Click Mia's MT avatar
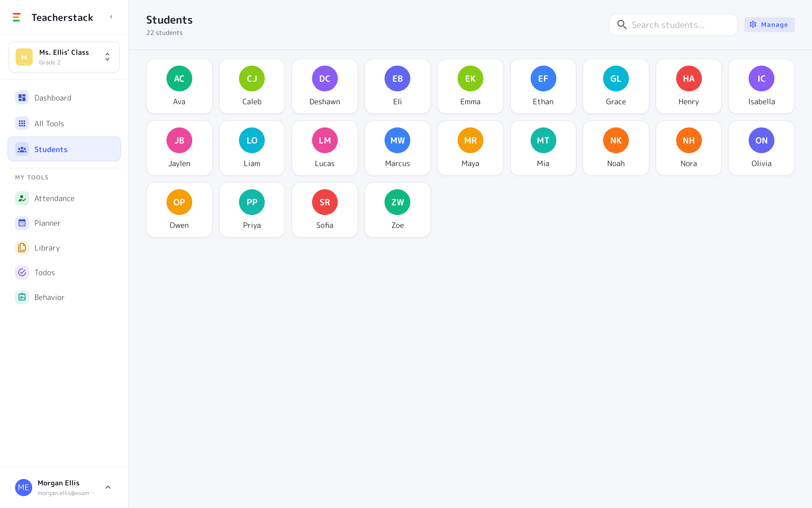Screen dimensions: 812x508 [543, 140]
